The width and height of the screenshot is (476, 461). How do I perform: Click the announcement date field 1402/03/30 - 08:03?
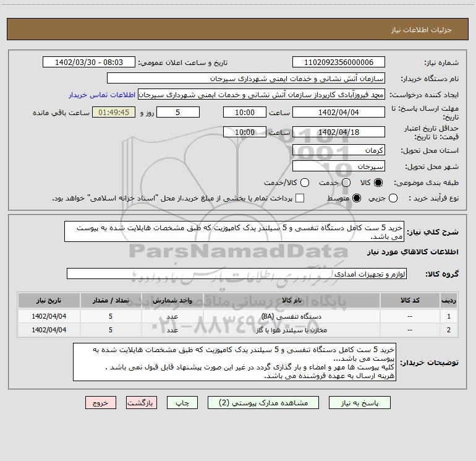pyautogui.click(x=89, y=62)
